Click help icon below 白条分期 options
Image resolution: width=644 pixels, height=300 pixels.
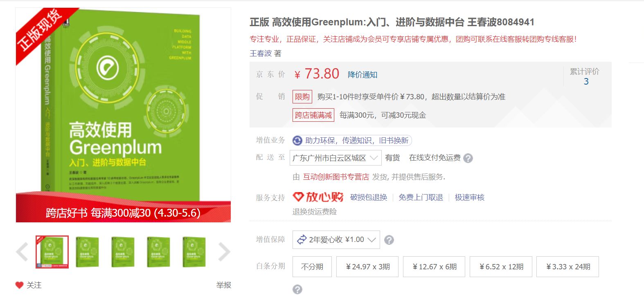point(297,289)
